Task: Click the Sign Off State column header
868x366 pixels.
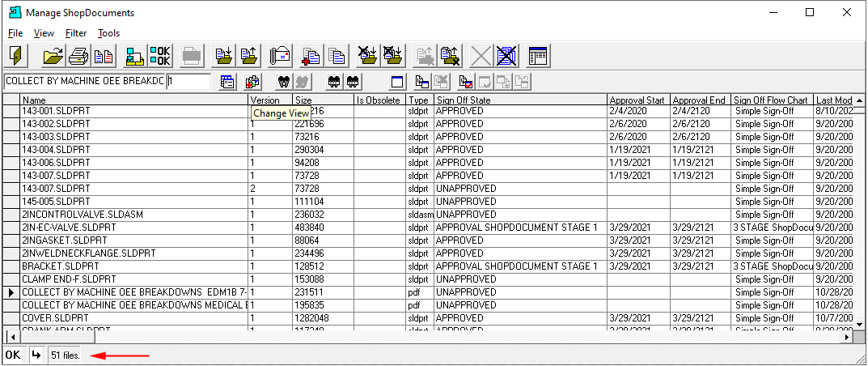Action: [521, 100]
